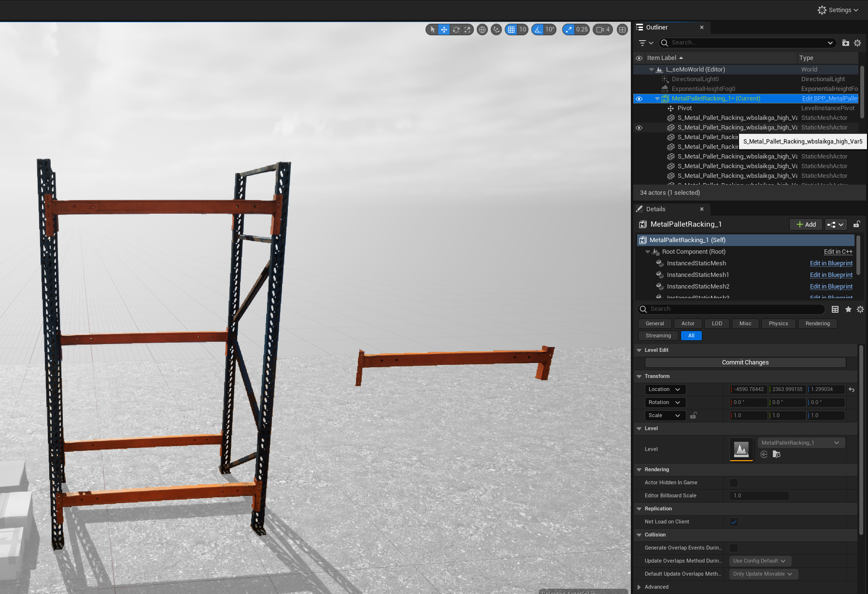Browse to Level asset in Content Browser icon
The image size is (868, 594).
[777, 454]
